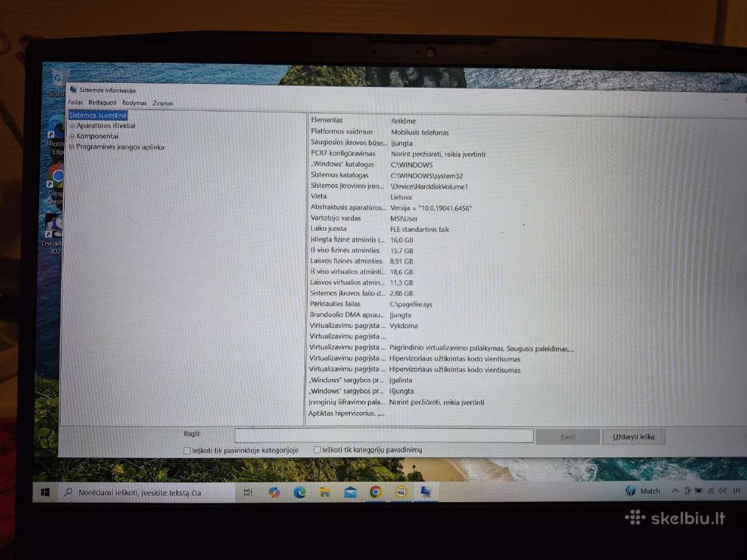The height and width of the screenshot is (560, 747).
Task: Click the System Information title bar icon
Action: click(73, 90)
